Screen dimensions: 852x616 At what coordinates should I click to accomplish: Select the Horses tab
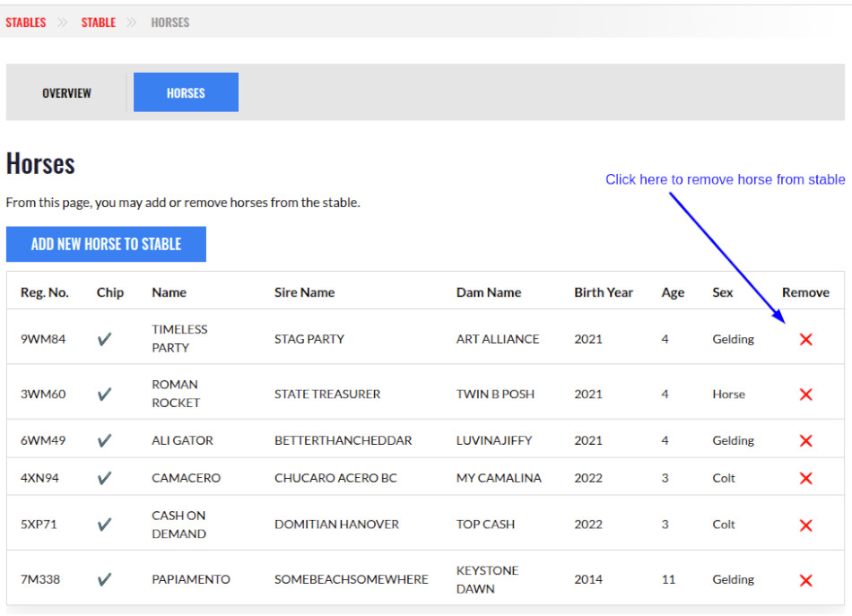[x=186, y=93]
